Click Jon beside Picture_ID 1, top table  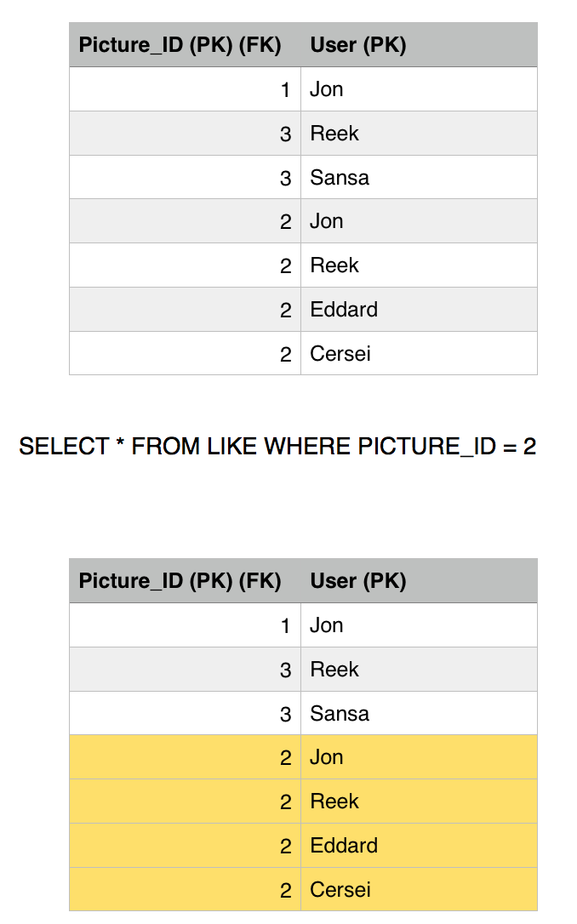pyautogui.click(x=327, y=89)
